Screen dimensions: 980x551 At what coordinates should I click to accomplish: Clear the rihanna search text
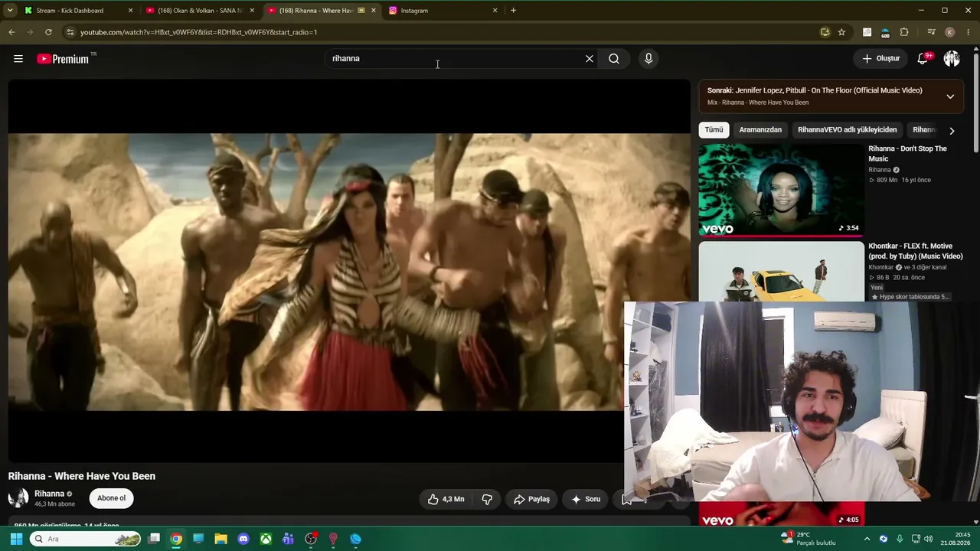[x=590, y=59]
